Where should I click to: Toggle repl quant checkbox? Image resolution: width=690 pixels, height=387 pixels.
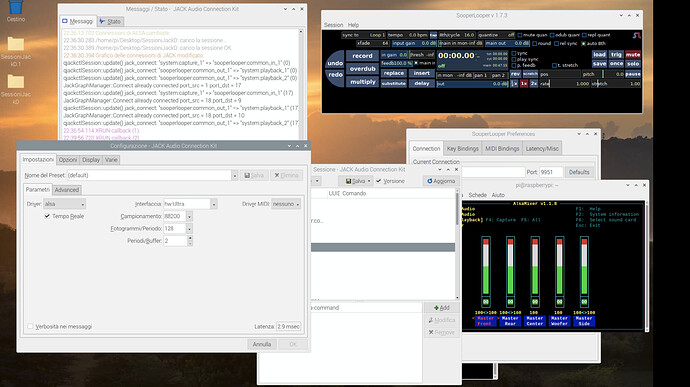click(x=584, y=35)
